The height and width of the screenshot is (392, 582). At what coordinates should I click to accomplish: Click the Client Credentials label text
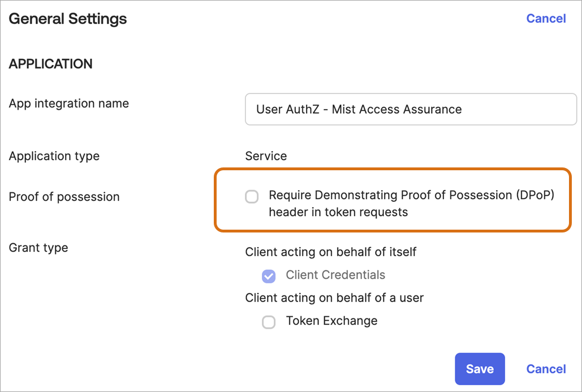tap(335, 275)
